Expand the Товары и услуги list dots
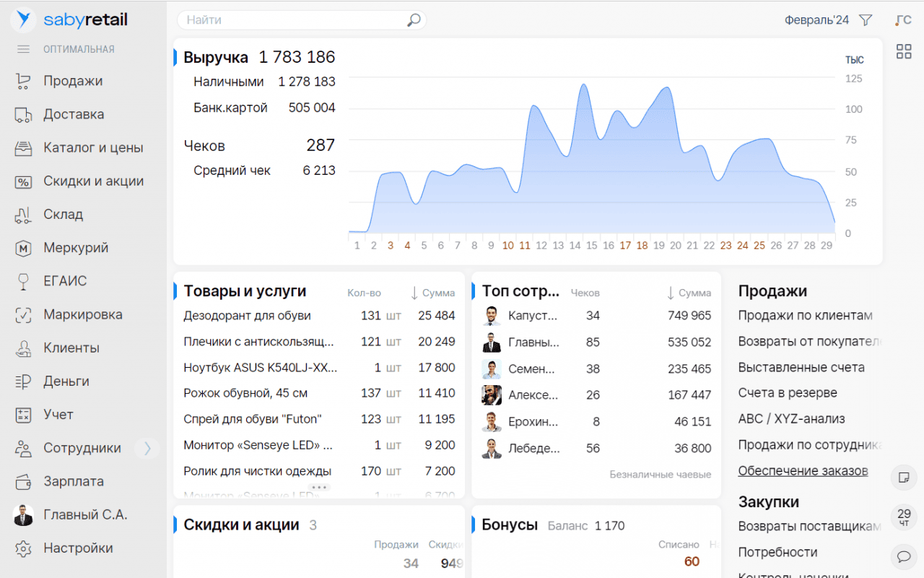Screen dimensions: 924x578 [319, 488]
